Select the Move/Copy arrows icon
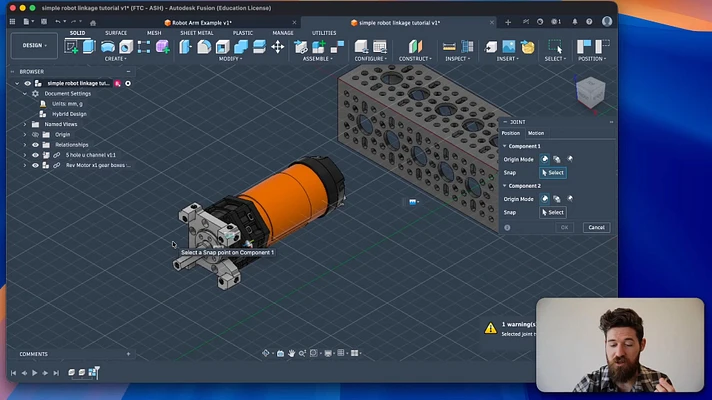This screenshot has height=400, width=712. click(x=277, y=46)
